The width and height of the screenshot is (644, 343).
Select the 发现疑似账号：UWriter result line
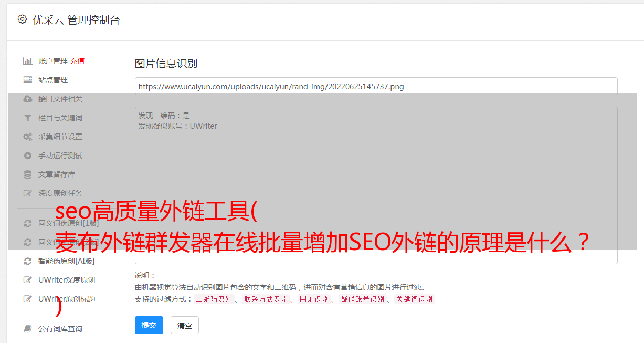[x=178, y=126]
